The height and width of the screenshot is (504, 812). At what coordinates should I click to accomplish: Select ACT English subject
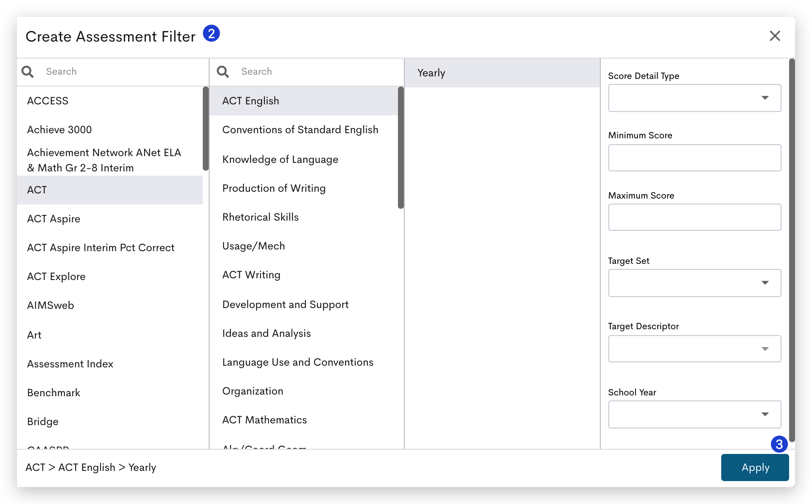pos(304,101)
